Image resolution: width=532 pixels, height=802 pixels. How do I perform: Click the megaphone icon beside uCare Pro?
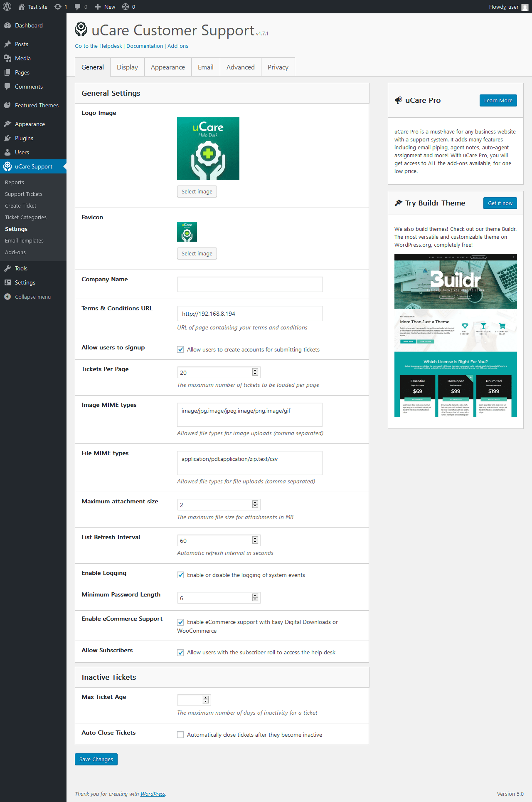click(x=399, y=100)
